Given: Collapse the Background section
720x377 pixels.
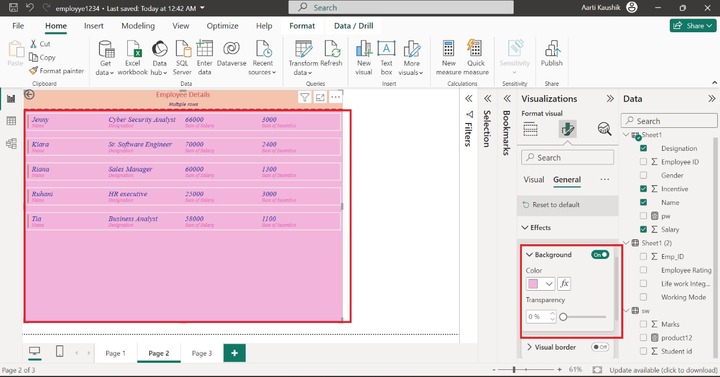Looking at the screenshot, I should [x=529, y=255].
